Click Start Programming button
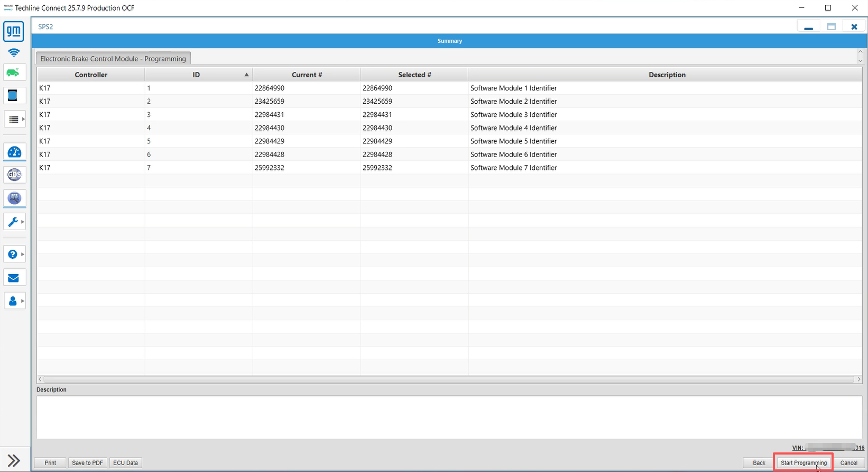This screenshot has height=472, width=868. click(x=804, y=462)
